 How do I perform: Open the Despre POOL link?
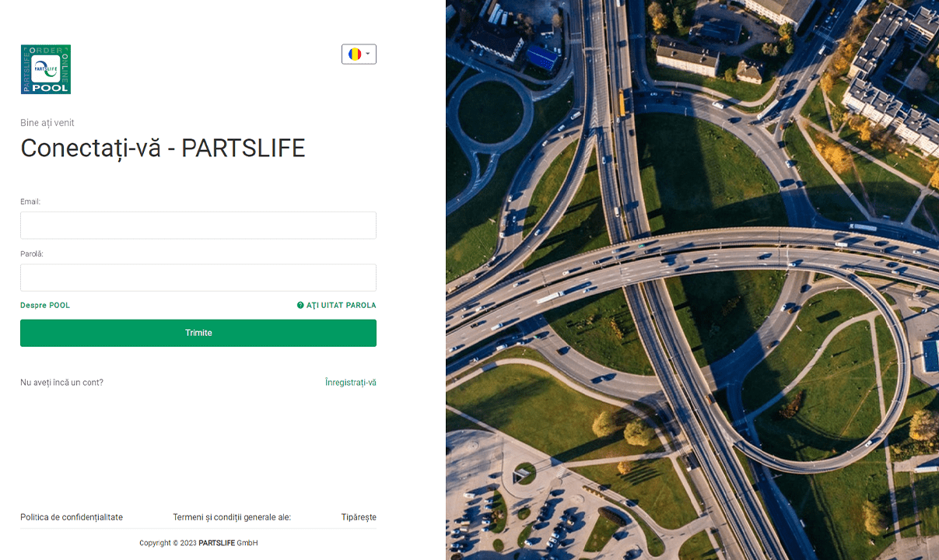[45, 306]
